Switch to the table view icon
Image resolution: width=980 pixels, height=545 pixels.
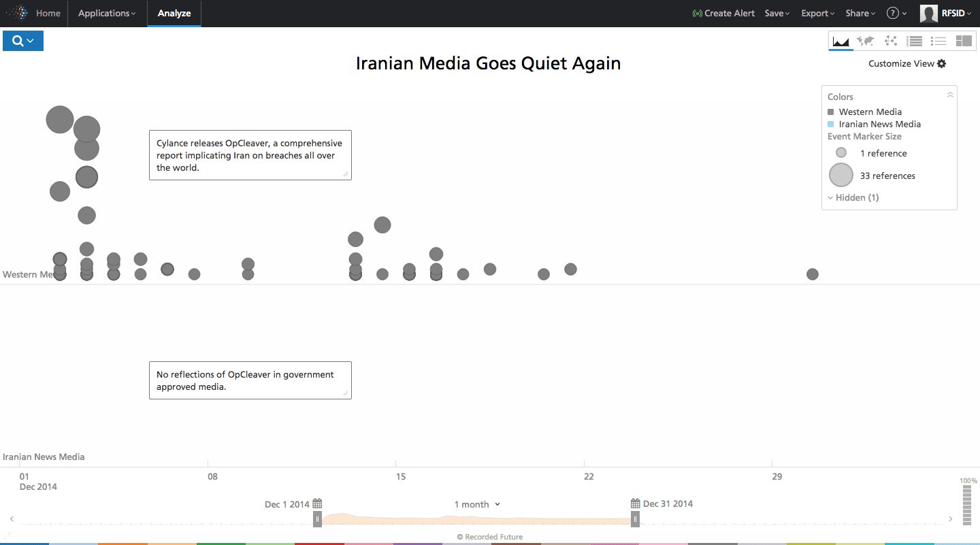coord(915,41)
